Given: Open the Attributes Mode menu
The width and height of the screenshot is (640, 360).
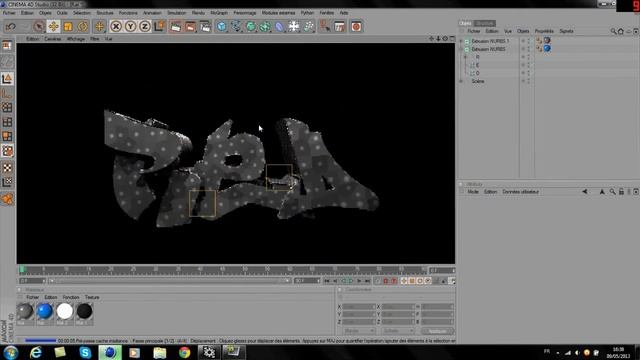Looking at the screenshot, I should click(473, 191).
